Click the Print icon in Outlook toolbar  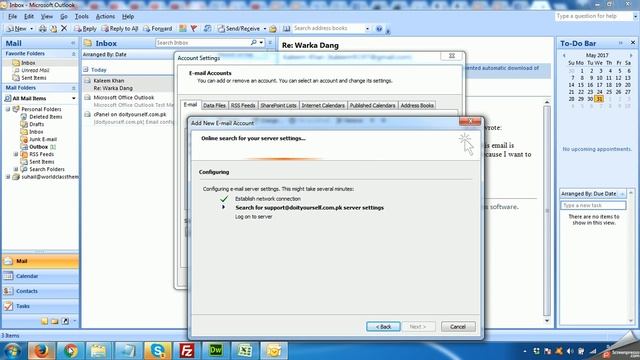point(42,29)
